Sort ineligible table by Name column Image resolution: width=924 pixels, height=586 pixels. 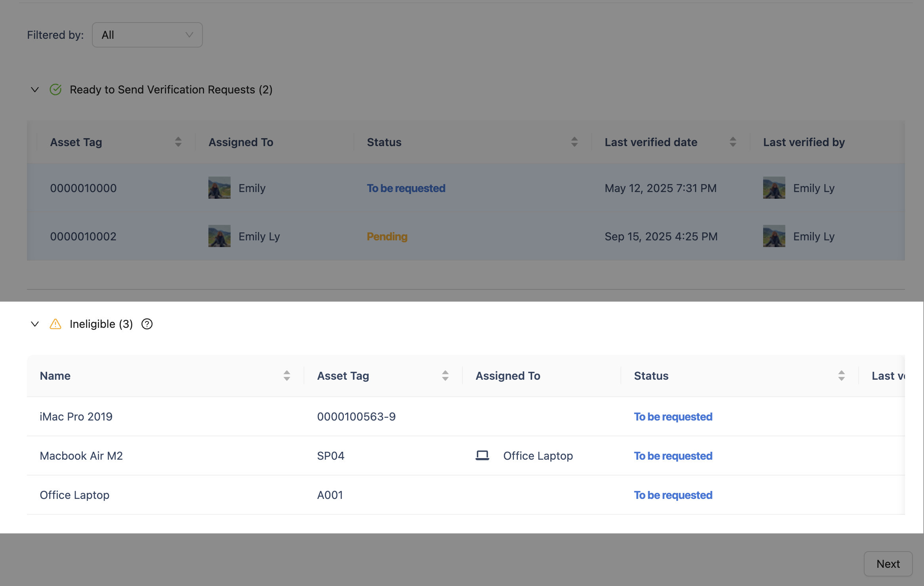tap(287, 375)
